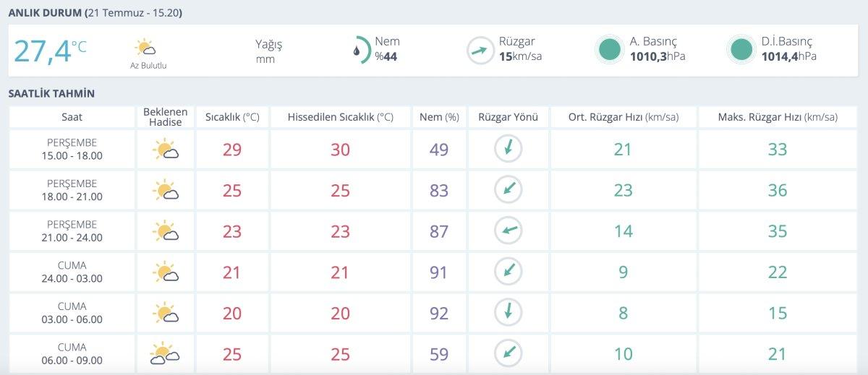Click the Cuma 24.00 - 03.00 time cell

click(72, 272)
